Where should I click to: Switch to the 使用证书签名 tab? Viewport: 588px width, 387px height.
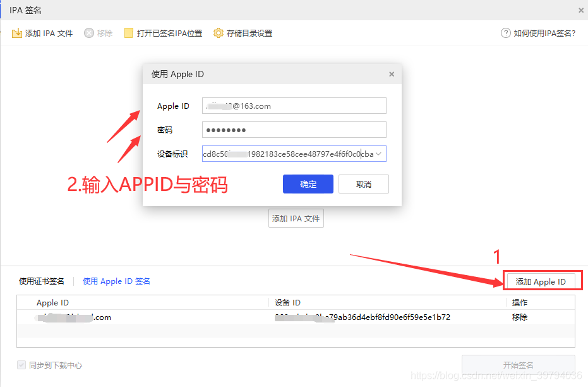[41, 281]
